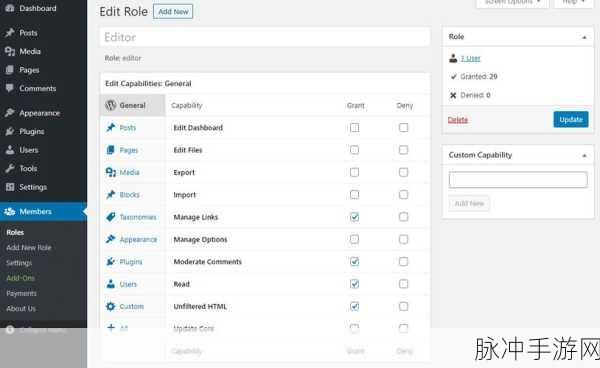Click the plus icon of All capability tab
This screenshot has height=368, width=600.
[111, 327]
